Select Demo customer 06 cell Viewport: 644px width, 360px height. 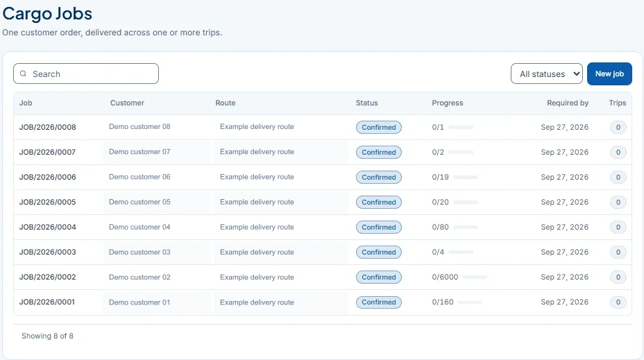click(x=139, y=177)
